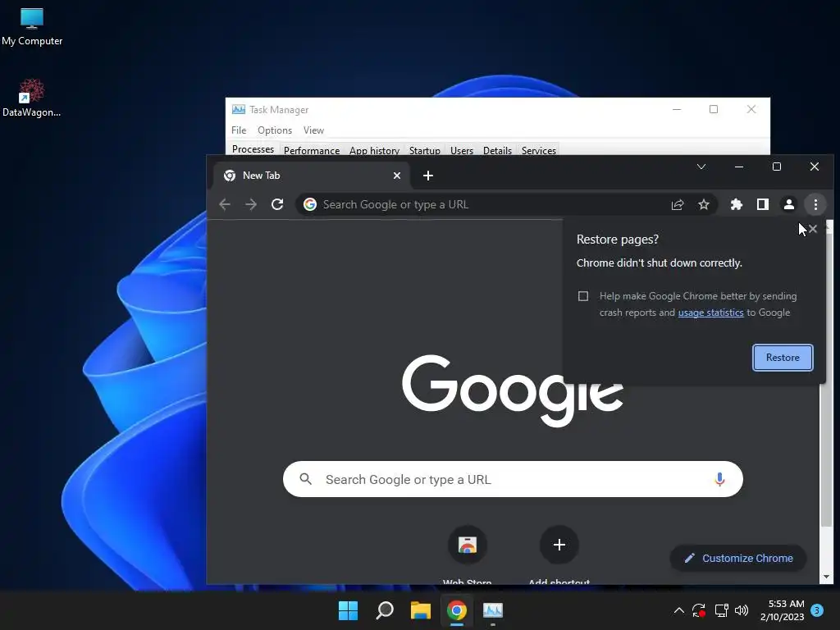Open taskbar Search
This screenshot has width=840, height=630.
pyautogui.click(x=385, y=610)
